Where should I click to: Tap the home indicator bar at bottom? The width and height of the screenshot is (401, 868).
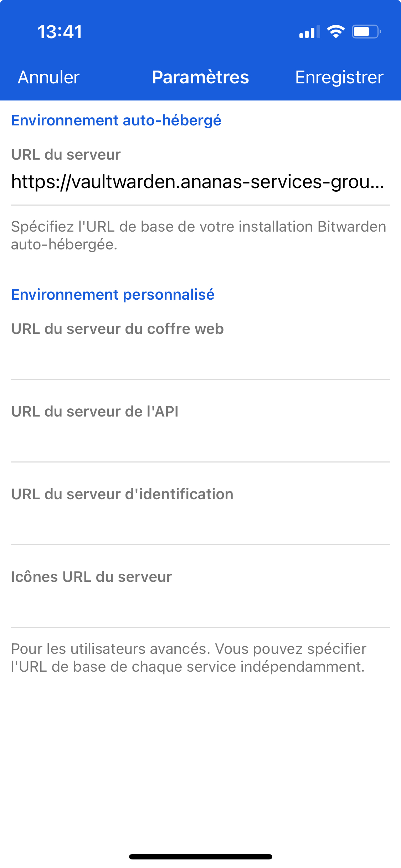[200, 857]
